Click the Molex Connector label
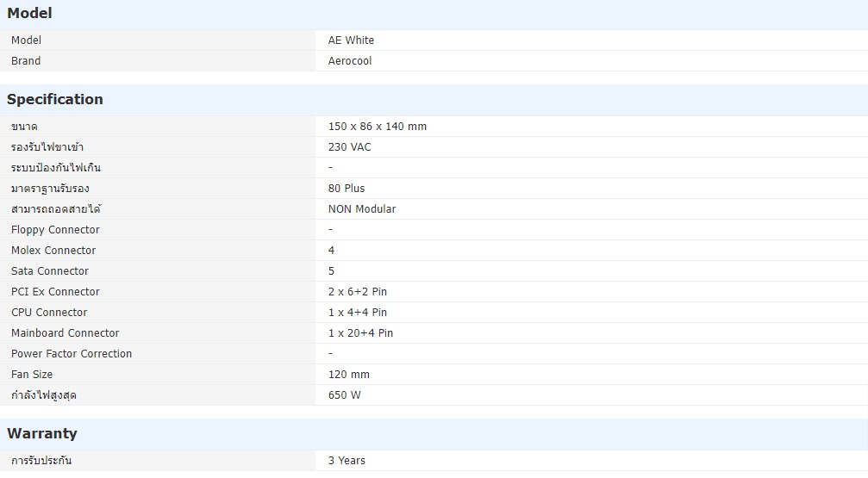The image size is (868, 478). point(53,251)
